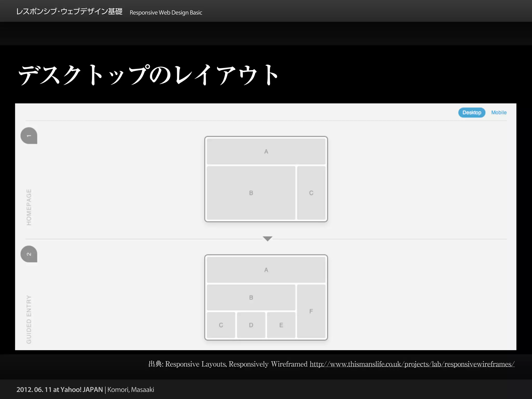Click the number 1 section badge
The image size is (532, 399).
point(29,136)
